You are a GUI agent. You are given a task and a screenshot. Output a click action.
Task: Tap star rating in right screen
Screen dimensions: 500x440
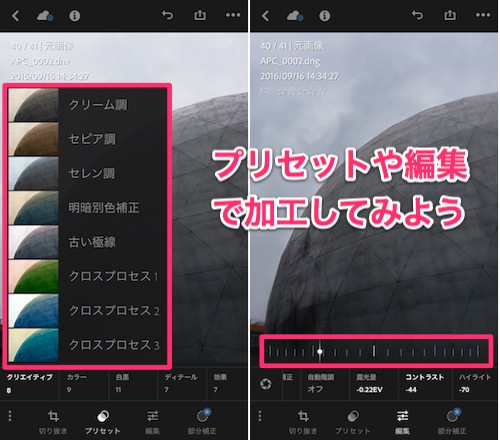301,91
